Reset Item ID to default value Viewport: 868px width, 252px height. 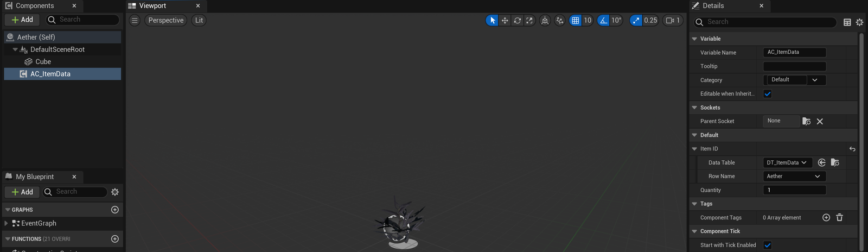[852, 149]
